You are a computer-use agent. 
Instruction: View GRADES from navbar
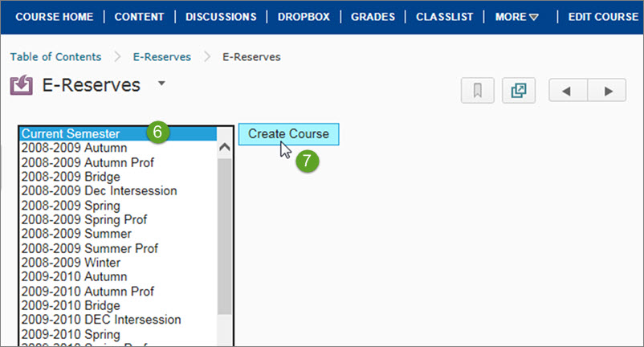tap(373, 16)
